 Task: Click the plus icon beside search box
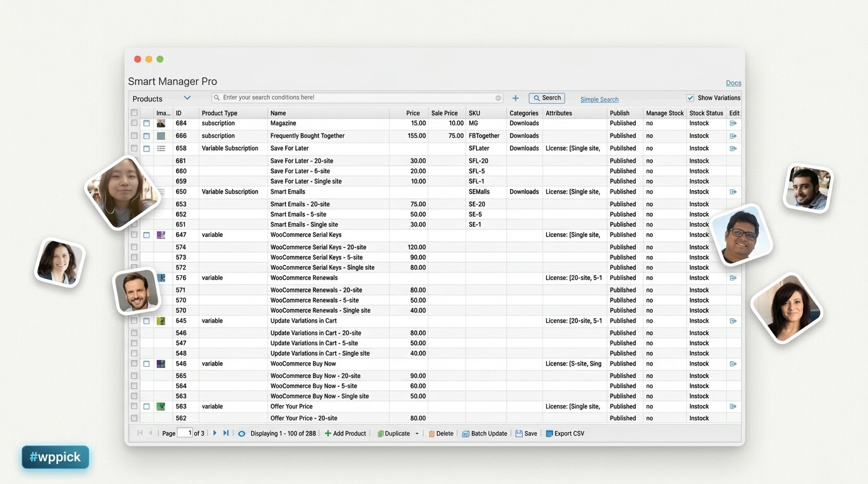(x=515, y=98)
